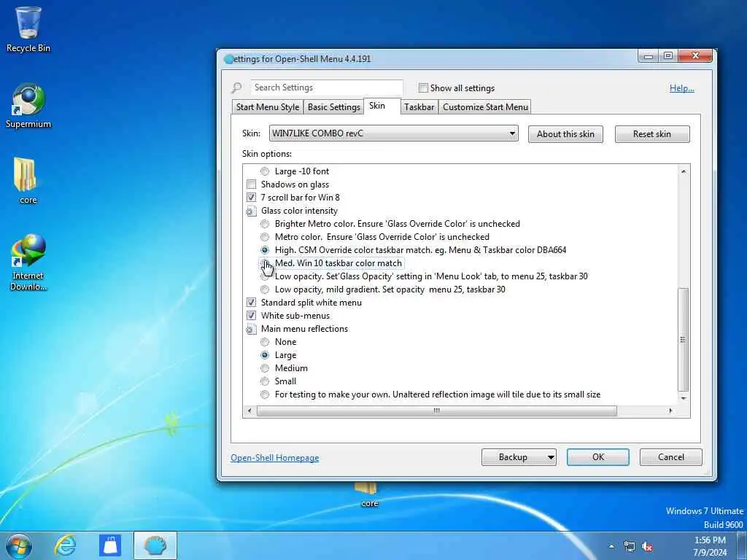
Task: Uncheck 7 scroll bar for Win 8
Action: coord(251,197)
